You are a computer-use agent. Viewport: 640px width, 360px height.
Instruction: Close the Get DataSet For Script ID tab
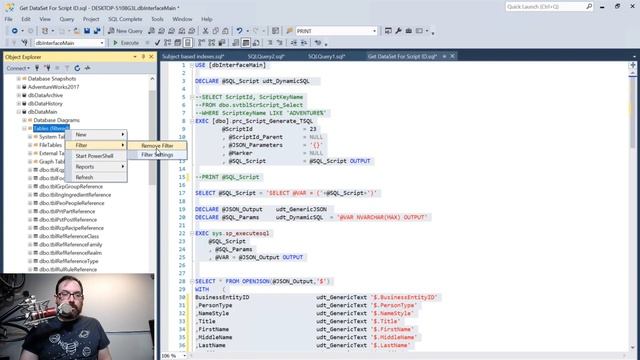coord(452,56)
